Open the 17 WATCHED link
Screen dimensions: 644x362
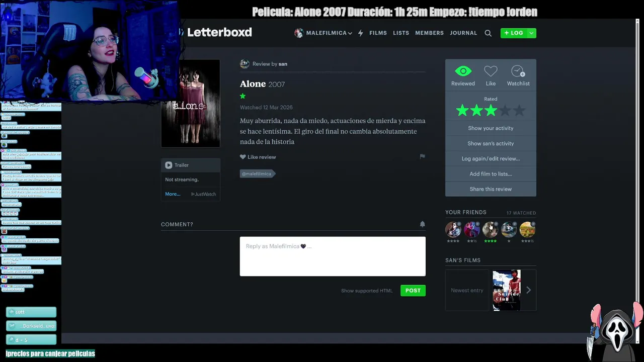pyautogui.click(x=521, y=213)
